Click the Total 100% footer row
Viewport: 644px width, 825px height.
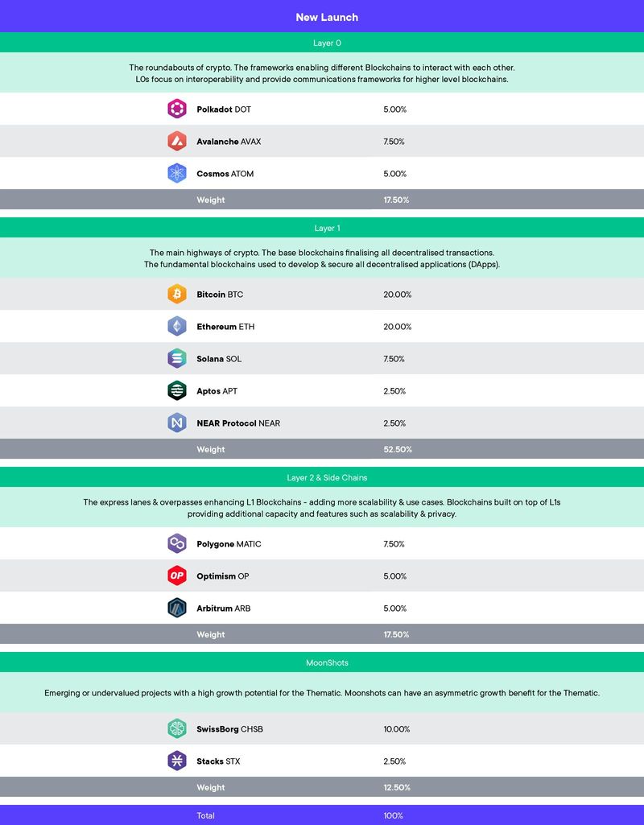pos(322,815)
